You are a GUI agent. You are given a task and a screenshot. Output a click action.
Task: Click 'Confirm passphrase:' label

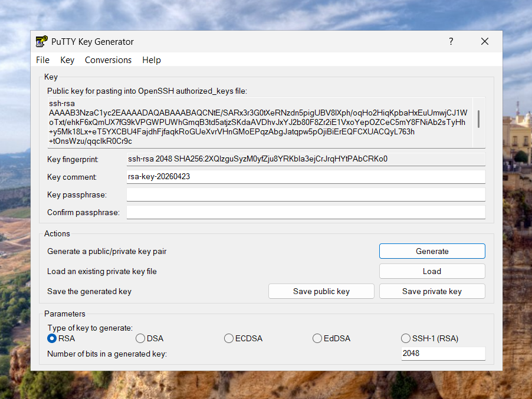[84, 212]
